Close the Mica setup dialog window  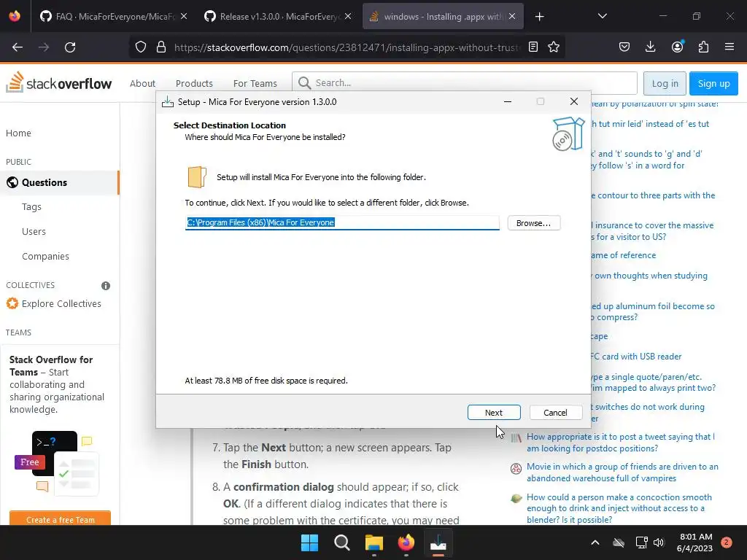tap(574, 101)
